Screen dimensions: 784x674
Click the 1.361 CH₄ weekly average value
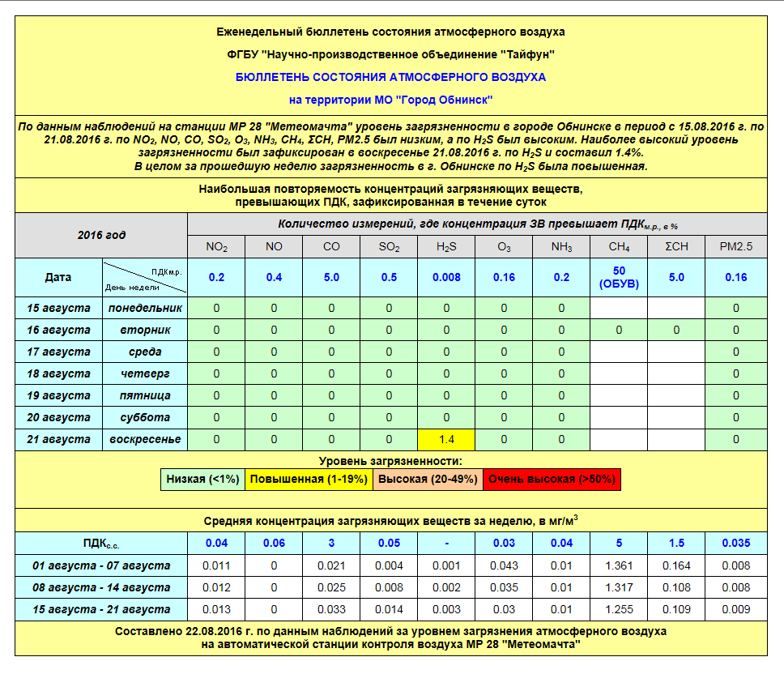pyautogui.click(x=619, y=565)
